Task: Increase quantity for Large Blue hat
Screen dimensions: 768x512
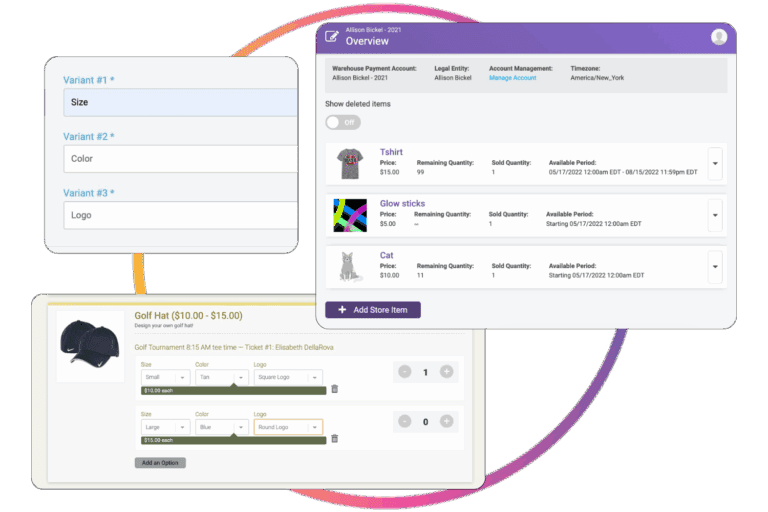Action: pos(446,421)
